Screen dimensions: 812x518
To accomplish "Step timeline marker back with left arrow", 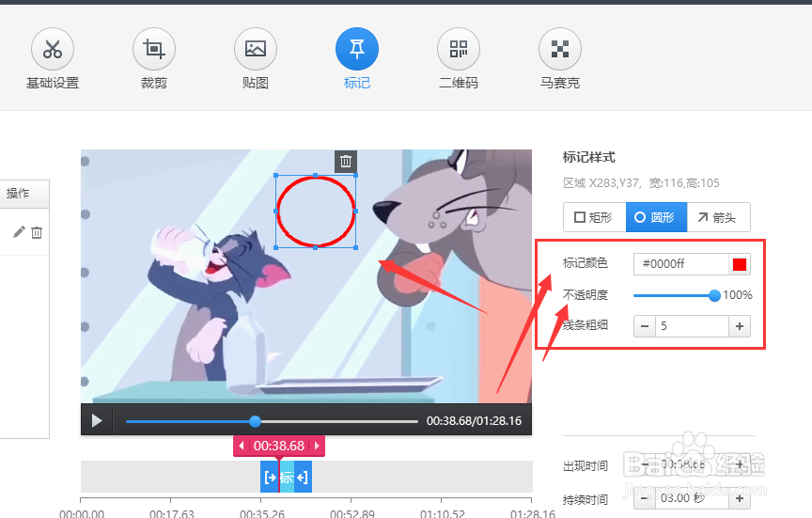I will [x=242, y=446].
